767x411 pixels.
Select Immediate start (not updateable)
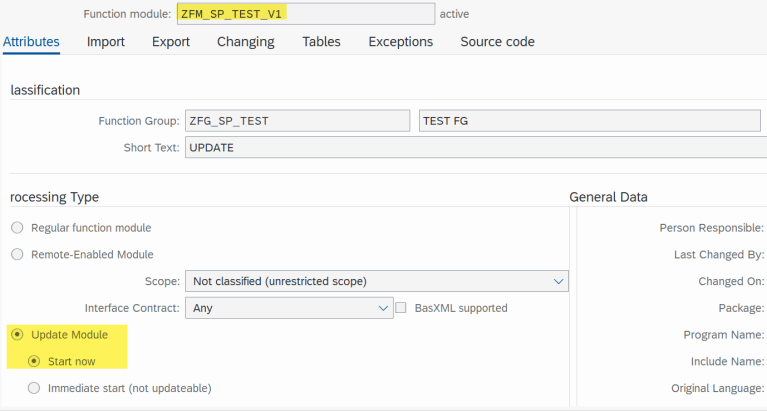click(35, 388)
